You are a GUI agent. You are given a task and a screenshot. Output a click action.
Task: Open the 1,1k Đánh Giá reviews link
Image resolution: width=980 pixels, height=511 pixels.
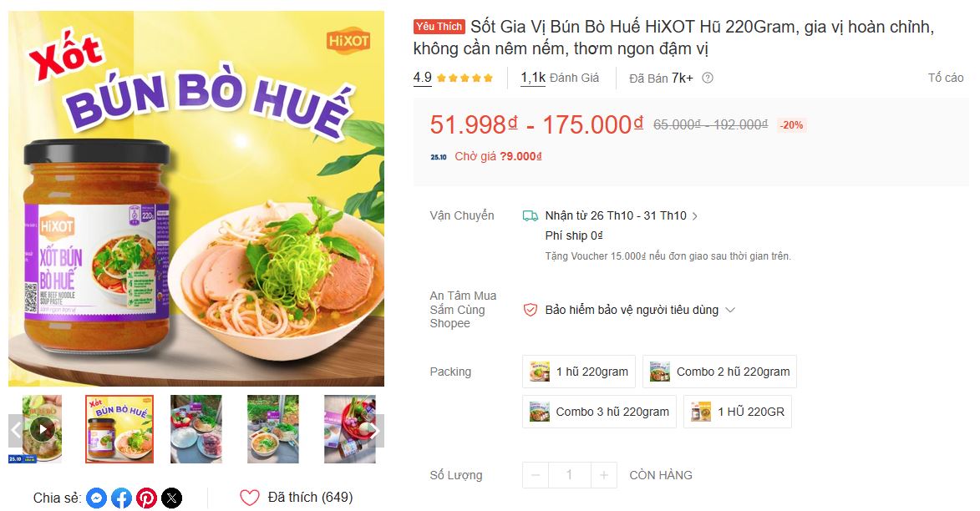(x=560, y=78)
